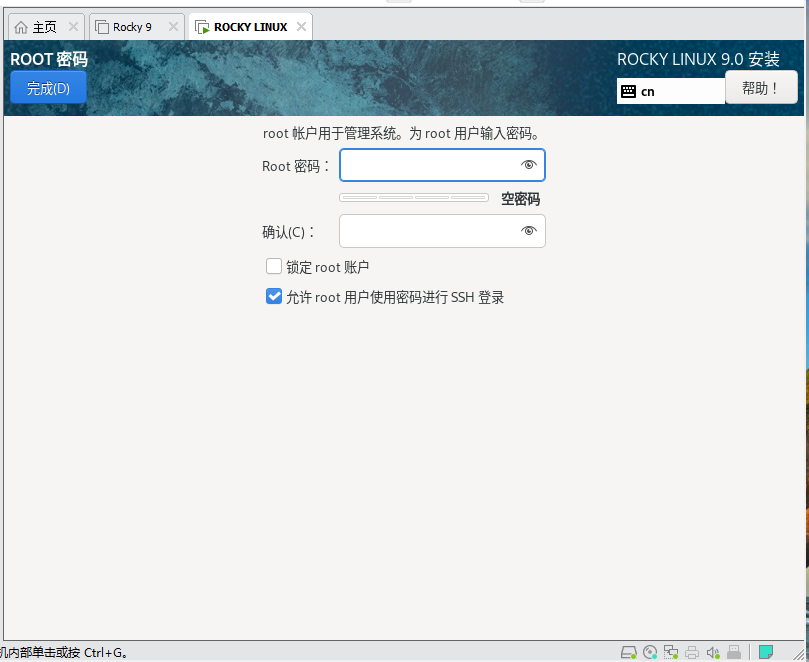Screen dimensions: 809x662
Task: Click the 帮助！ button
Action: [x=761, y=88]
